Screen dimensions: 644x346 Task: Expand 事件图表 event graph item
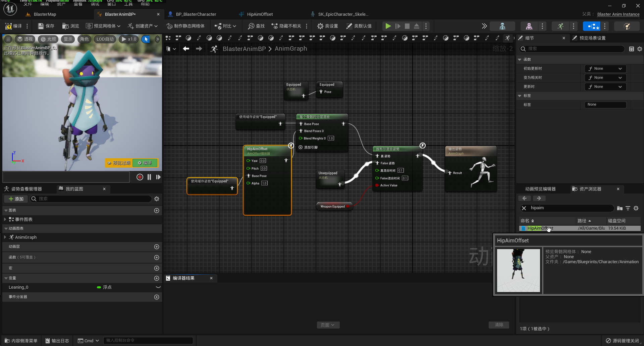tap(5, 219)
